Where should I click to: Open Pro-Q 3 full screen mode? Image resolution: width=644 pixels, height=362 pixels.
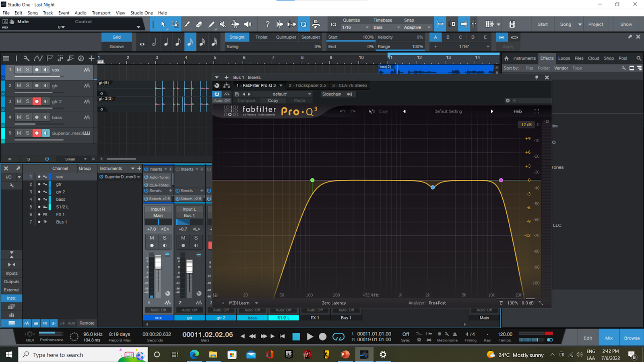pos(537,111)
